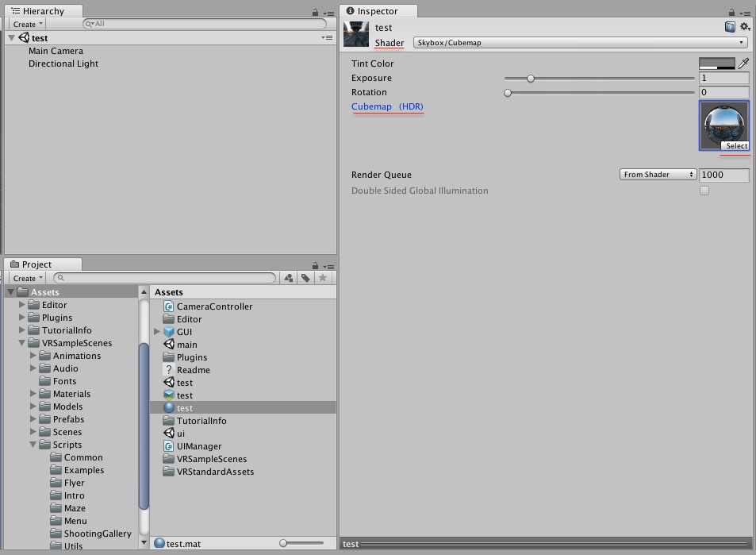Viewport: 756px width, 555px height.
Task: Lock the Inspector panel with the padlock icon
Action: tap(731, 13)
